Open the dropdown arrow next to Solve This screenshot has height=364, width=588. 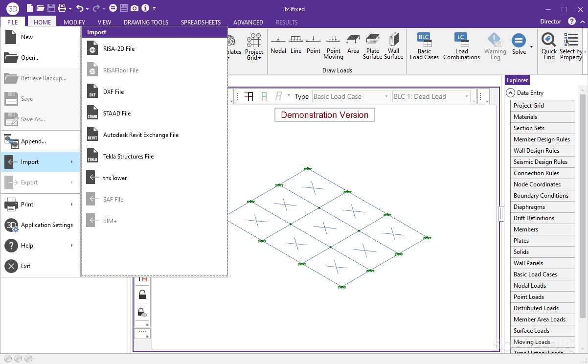pyautogui.click(x=531, y=47)
